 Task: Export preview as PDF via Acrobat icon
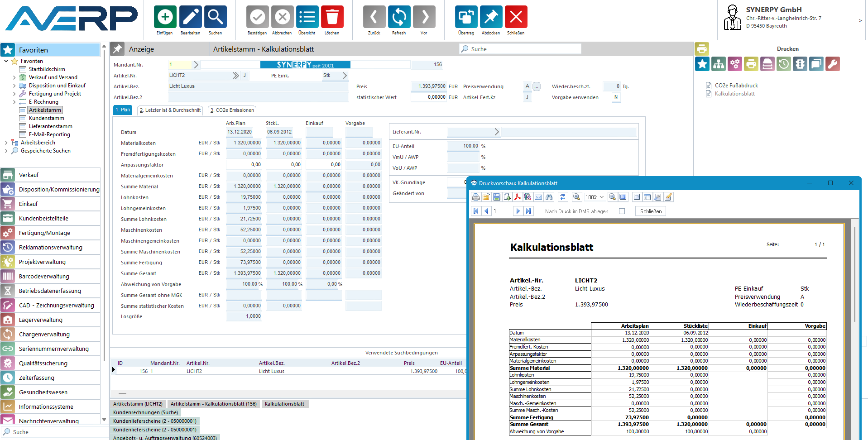(x=517, y=197)
